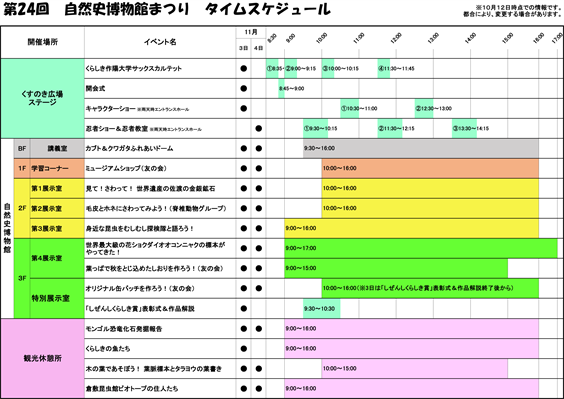The width and height of the screenshot is (564, 399).
Task: Click the 3日 dot for くらしきの魚たち row
Action: [244, 349]
